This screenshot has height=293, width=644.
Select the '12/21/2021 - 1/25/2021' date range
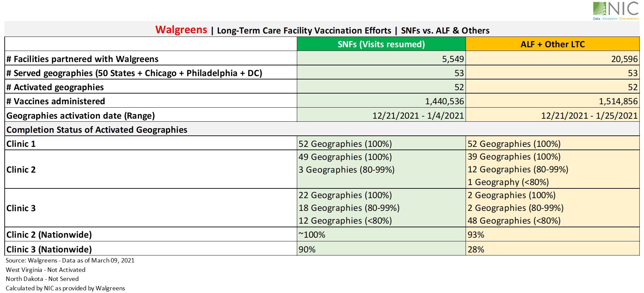(589, 116)
